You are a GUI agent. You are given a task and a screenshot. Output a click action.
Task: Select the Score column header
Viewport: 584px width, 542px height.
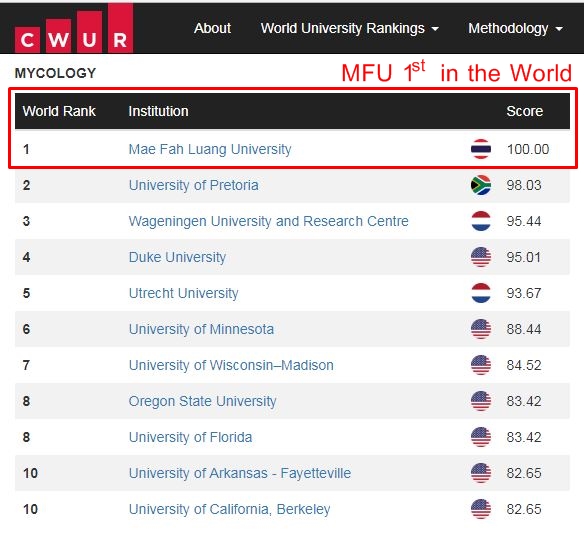[x=524, y=111]
